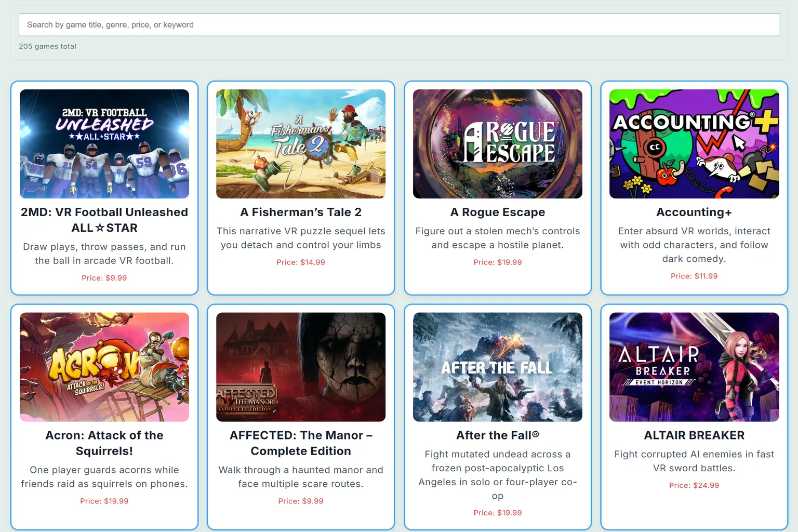Open the ALTAIR BREAKER cover image

(x=694, y=367)
